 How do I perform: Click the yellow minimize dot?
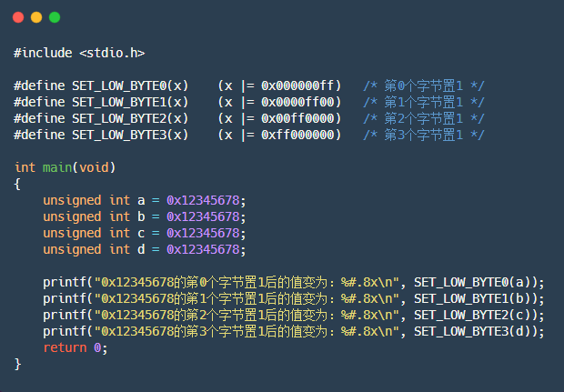(x=36, y=17)
